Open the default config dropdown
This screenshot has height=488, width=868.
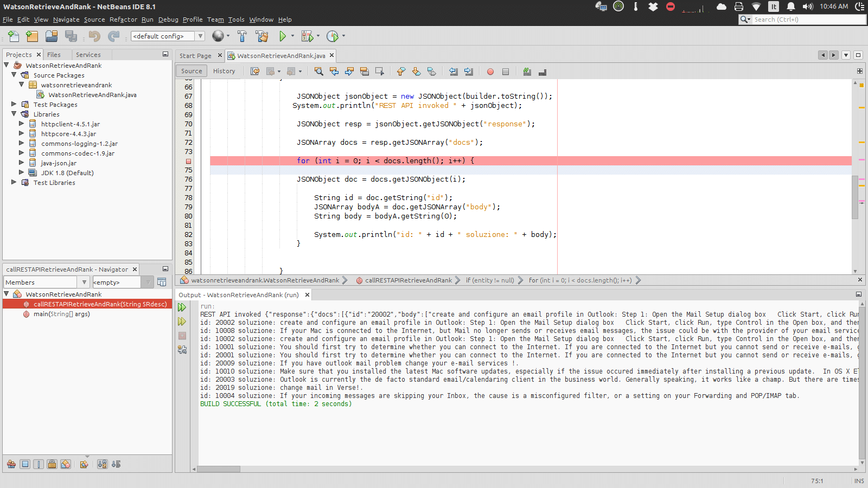200,36
